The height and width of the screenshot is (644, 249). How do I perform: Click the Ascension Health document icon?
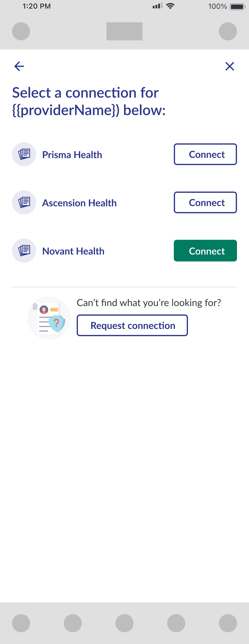tap(24, 202)
